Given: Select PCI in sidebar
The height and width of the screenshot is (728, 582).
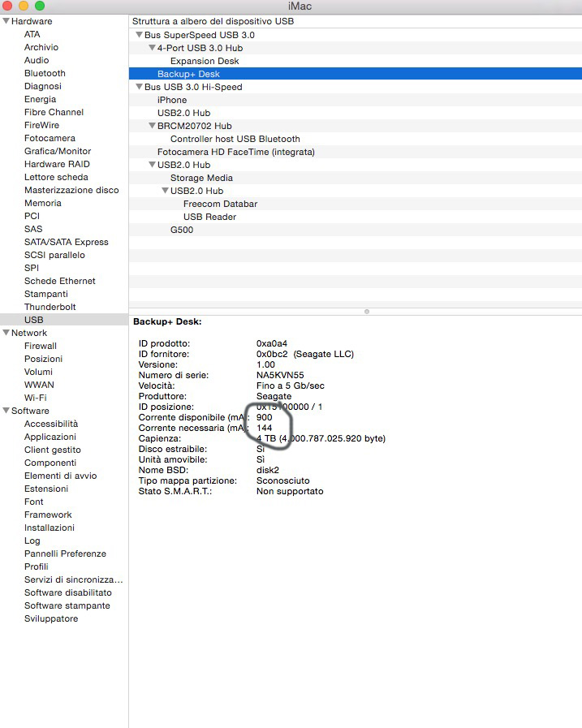Looking at the screenshot, I should [x=32, y=217].
